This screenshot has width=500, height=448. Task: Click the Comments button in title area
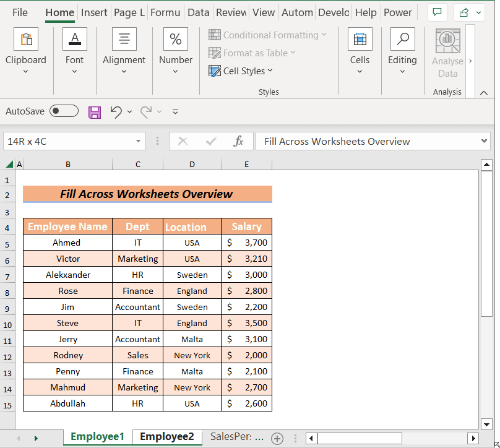(x=437, y=12)
